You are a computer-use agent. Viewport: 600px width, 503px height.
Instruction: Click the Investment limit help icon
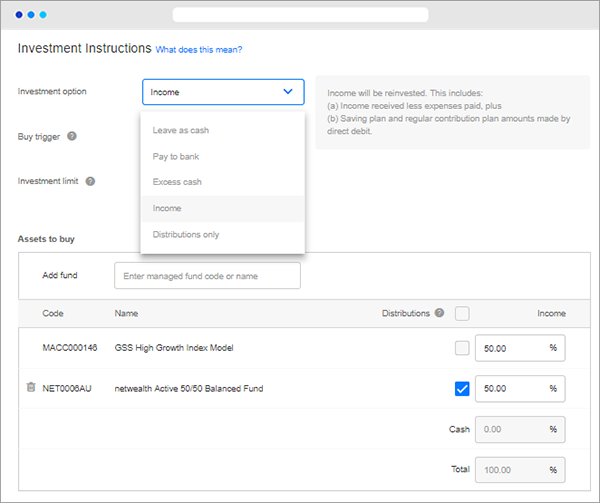coord(90,181)
